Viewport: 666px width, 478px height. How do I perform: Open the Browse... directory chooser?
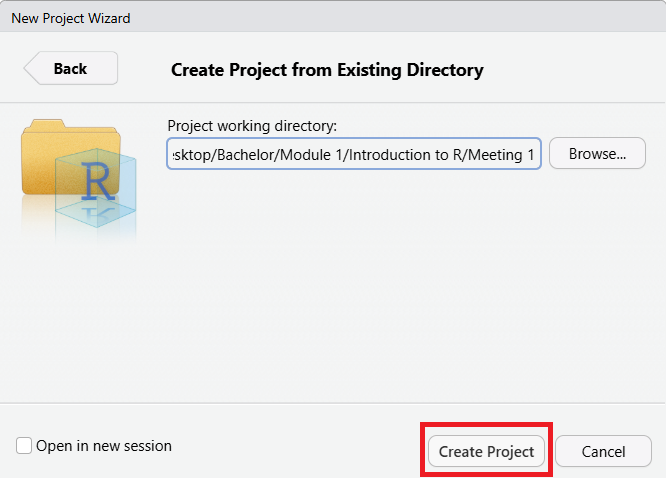tap(597, 154)
